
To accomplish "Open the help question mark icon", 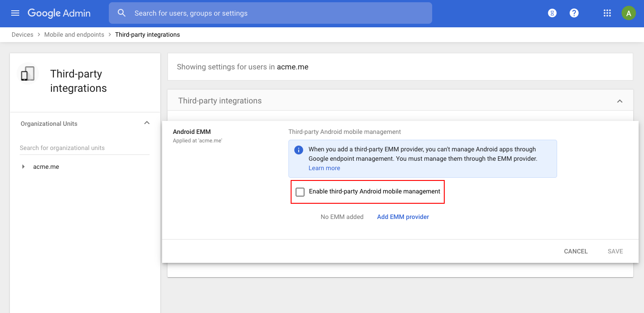I will point(574,13).
